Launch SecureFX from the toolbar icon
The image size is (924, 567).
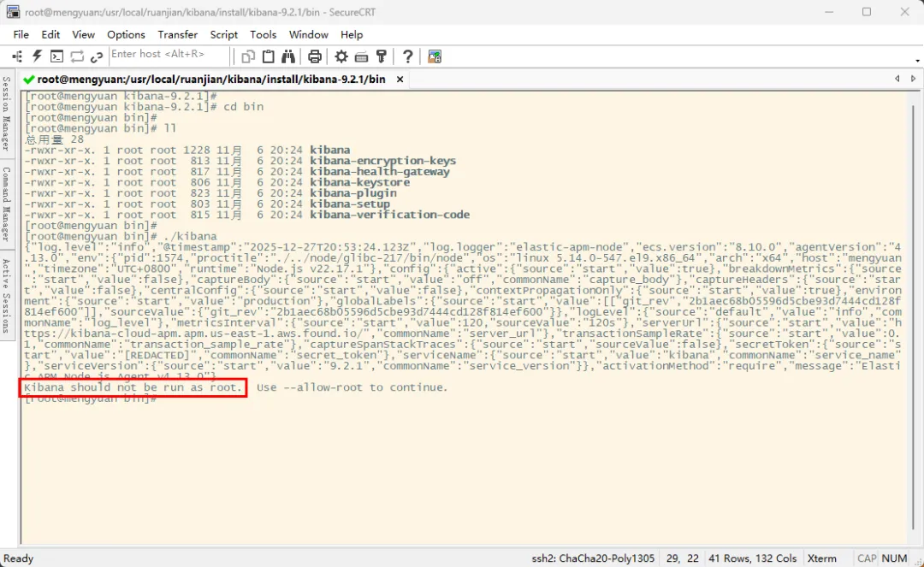[435, 56]
